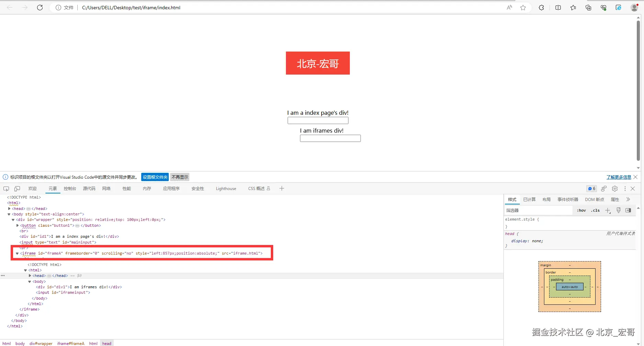Click the 不再显示 button
644x346 pixels.
[x=180, y=177]
